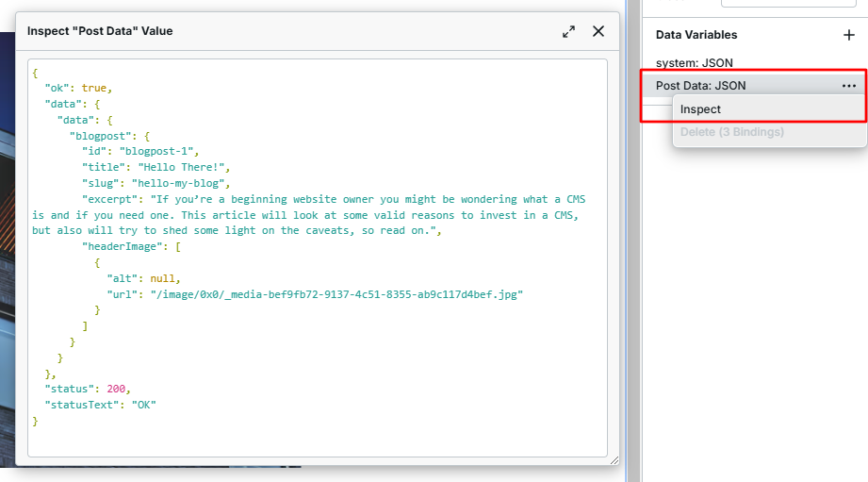Choose Inspect from the context menu

pyautogui.click(x=700, y=109)
